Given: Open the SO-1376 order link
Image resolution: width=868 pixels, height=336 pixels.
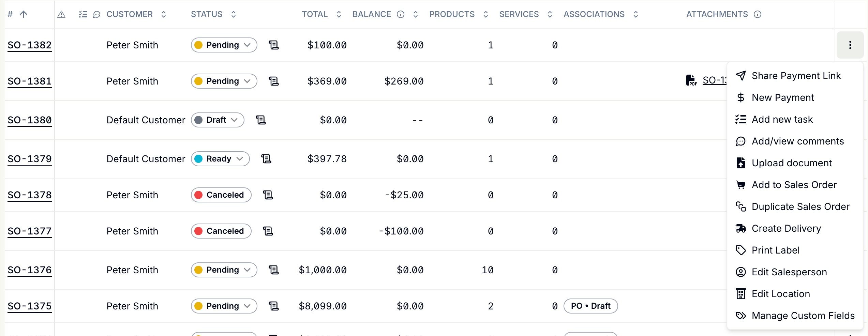Looking at the screenshot, I should pos(30,270).
